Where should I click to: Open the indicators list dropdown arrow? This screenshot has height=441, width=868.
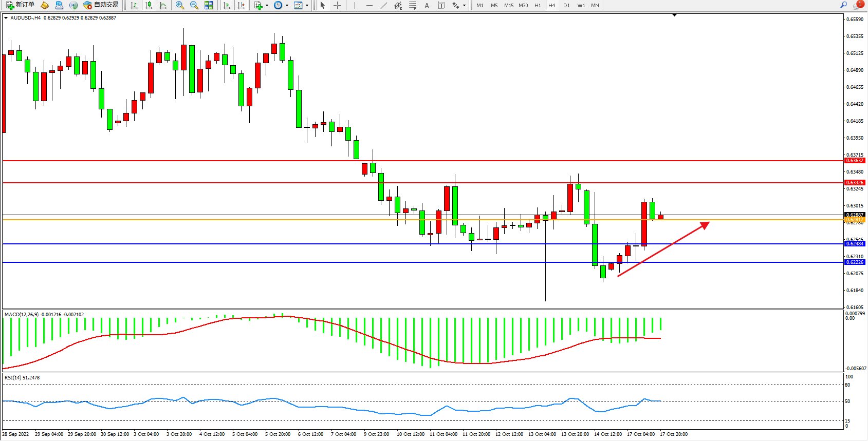(x=267, y=6)
